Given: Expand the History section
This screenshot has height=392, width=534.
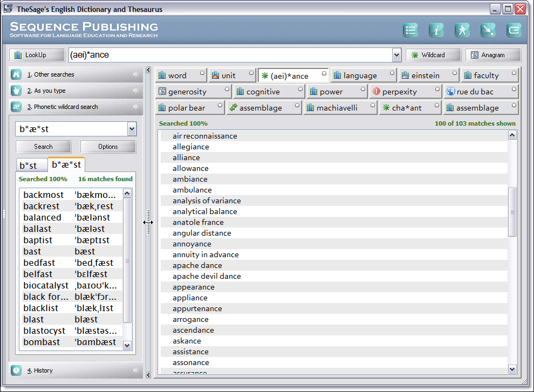Looking at the screenshot, I should [x=76, y=370].
